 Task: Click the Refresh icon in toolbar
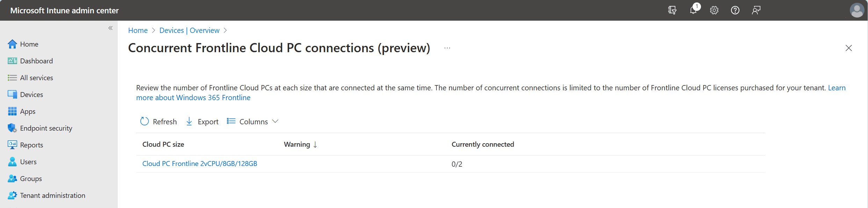coord(144,121)
